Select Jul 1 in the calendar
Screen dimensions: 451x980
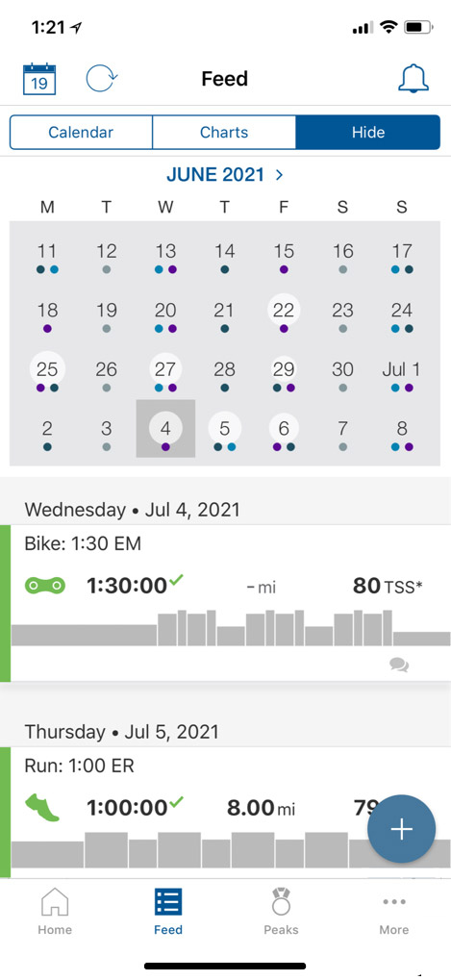tap(402, 373)
